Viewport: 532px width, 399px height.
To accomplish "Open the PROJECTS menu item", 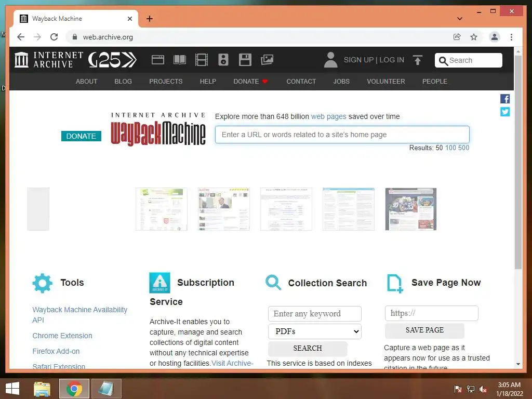I will point(166,82).
